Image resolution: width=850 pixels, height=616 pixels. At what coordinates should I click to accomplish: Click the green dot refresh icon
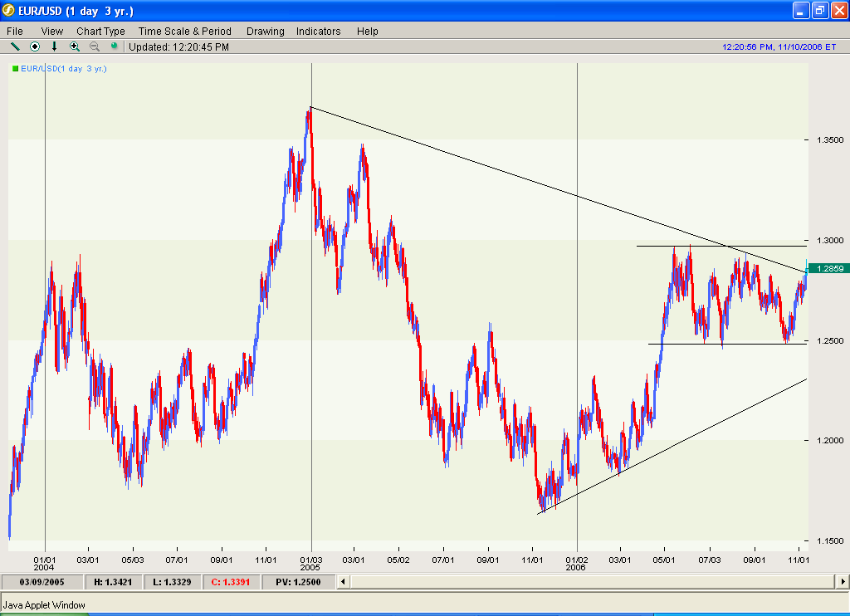[114, 46]
